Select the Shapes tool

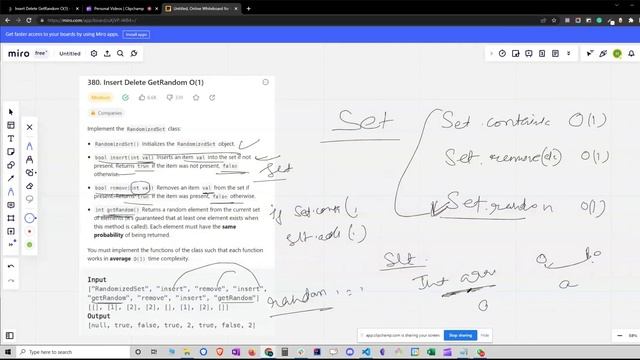(x=11, y=165)
